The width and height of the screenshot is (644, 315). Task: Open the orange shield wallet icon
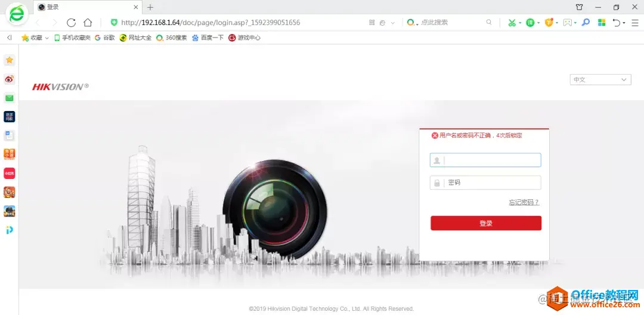click(x=549, y=23)
